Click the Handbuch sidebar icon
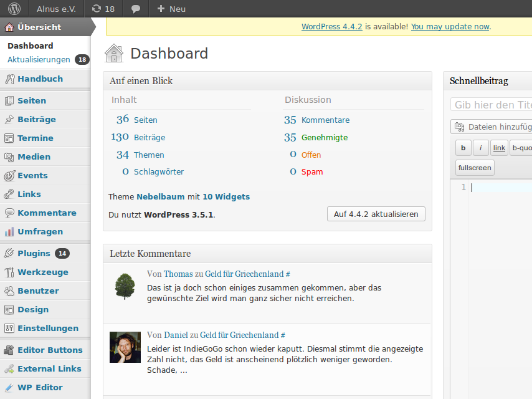This screenshot has height=399, width=532. point(9,79)
